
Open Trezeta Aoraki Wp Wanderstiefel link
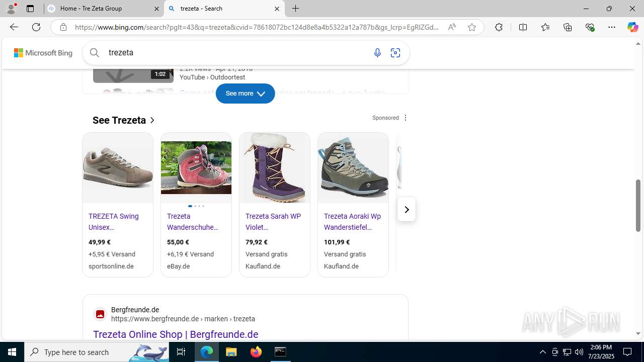[x=352, y=222]
